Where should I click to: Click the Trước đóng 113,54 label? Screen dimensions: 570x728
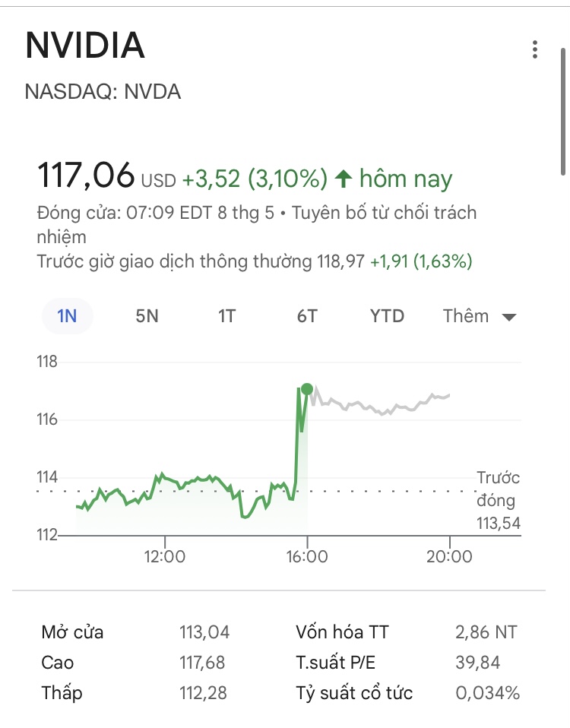[x=499, y=500]
